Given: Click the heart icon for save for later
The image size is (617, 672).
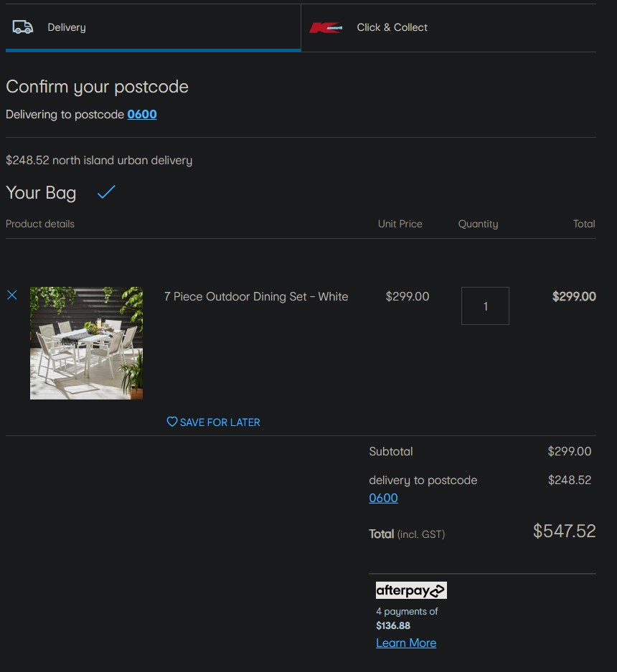Looking at the screenshot, I should pyautogui.click(x=172, y=422).
